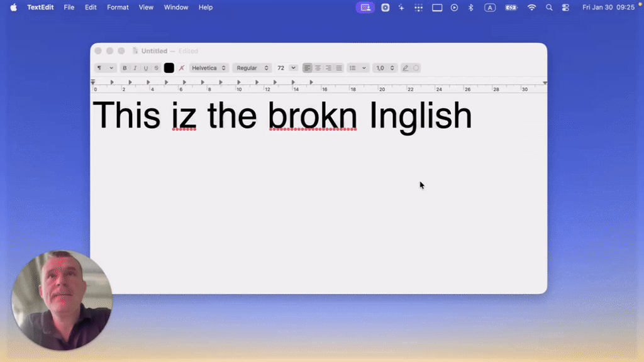The width and height of the screenshot is (644, 362).
Task: Click the highlight pen icon
Action: pos(406,68)
